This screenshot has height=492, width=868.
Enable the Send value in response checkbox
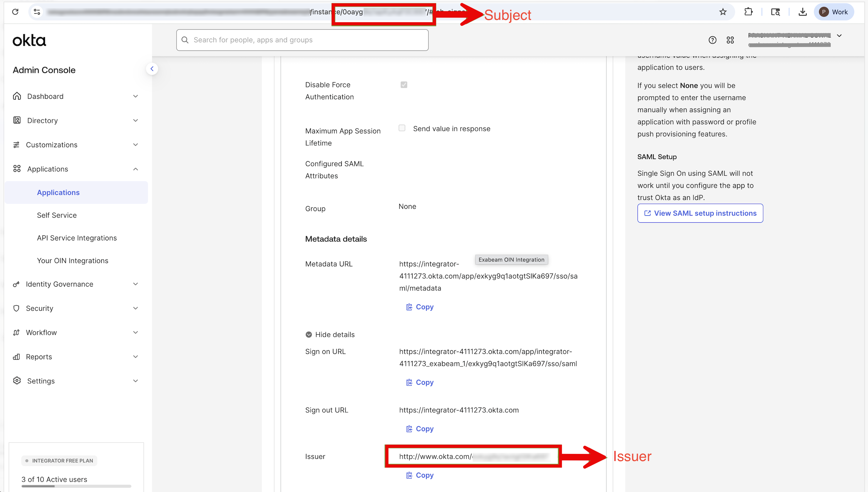coord(402,128)
